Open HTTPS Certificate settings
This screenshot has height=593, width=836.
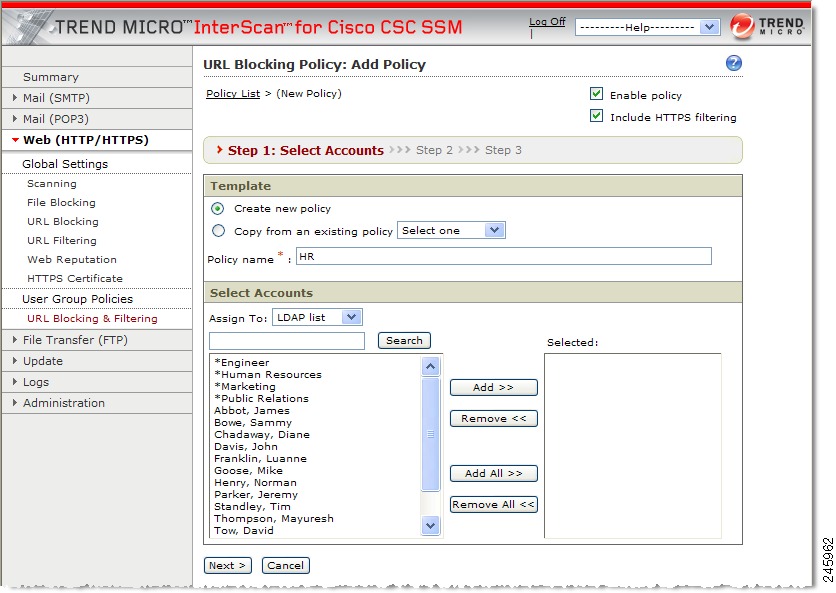(75, 278)
